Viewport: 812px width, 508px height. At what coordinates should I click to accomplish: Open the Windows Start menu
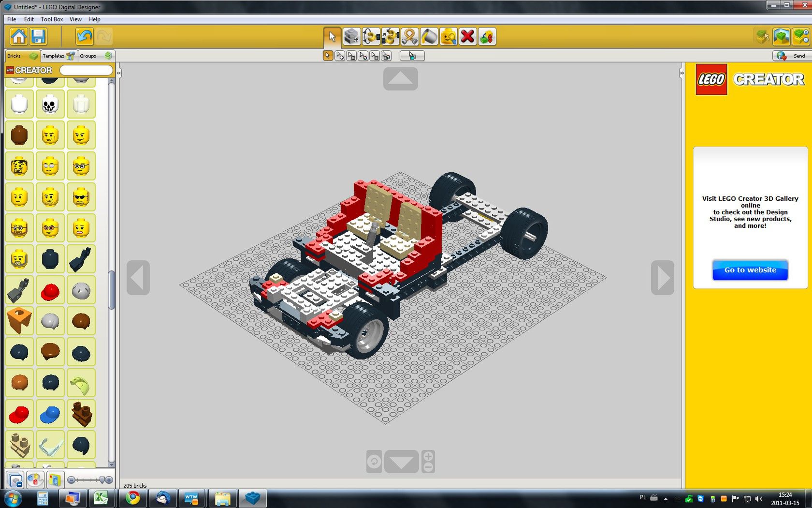(13, 498)
